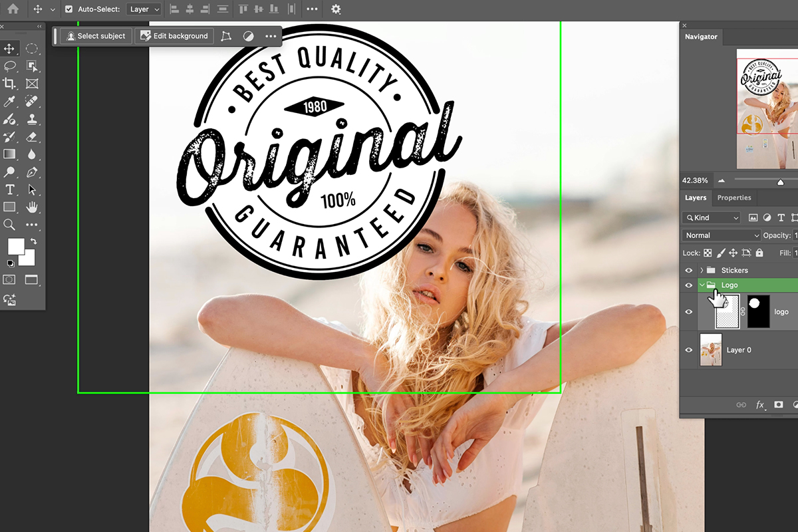Viewport: 798px width, 532px height.
Task: Open the Navigator panel tab
Action: click(701, 37)
